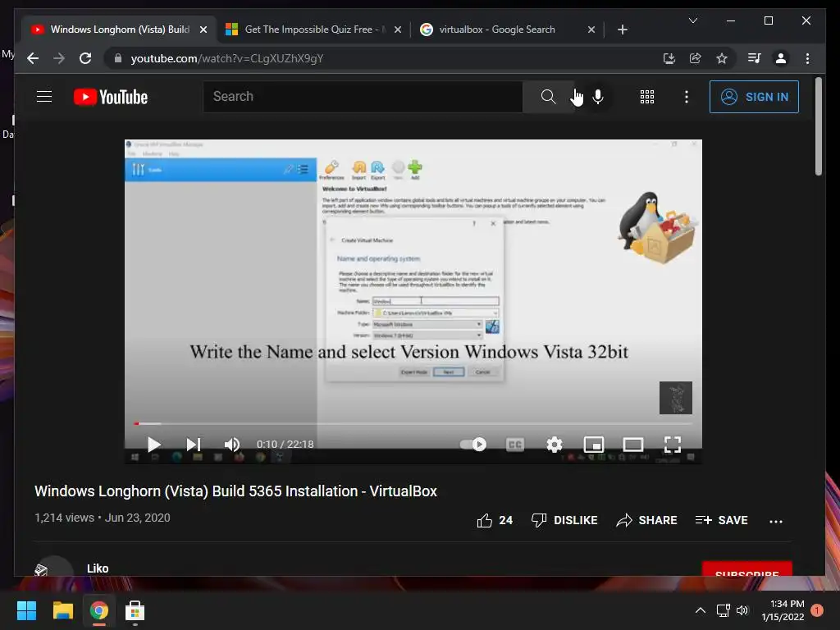The width and height of the screenshot is (840, 630).
Task: Open the YouTube guide hamburger menu
Action: click(x=44, y=97)
